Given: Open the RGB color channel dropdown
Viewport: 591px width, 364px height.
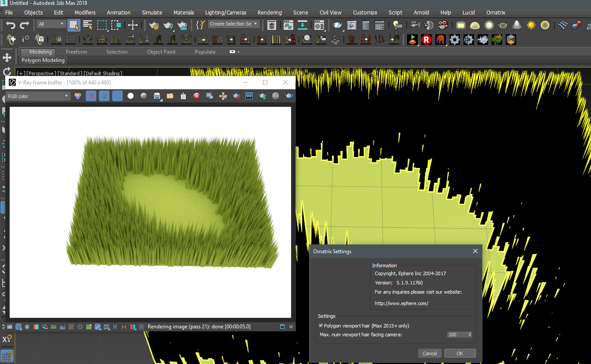Looking at the screenshot, I should pyautogui.click(x=38, y=96).
